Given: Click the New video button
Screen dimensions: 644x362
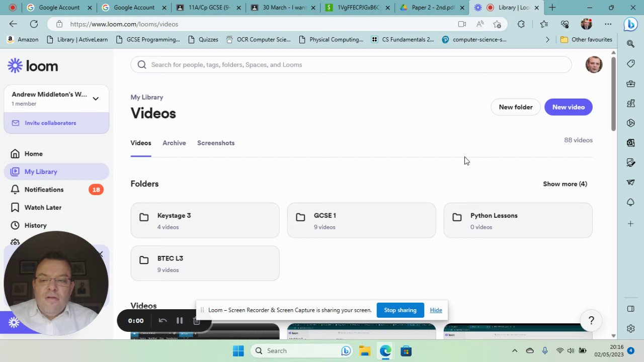Looking at the screenshot, I should (x=569, y=107).
